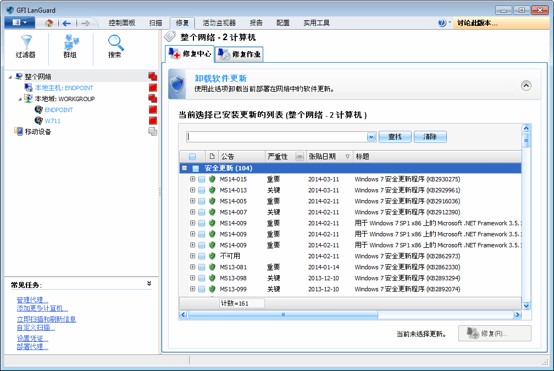The image size is (554, 371).
Task: Click the green shield icon of MS13-081
Action: [212, 267]
